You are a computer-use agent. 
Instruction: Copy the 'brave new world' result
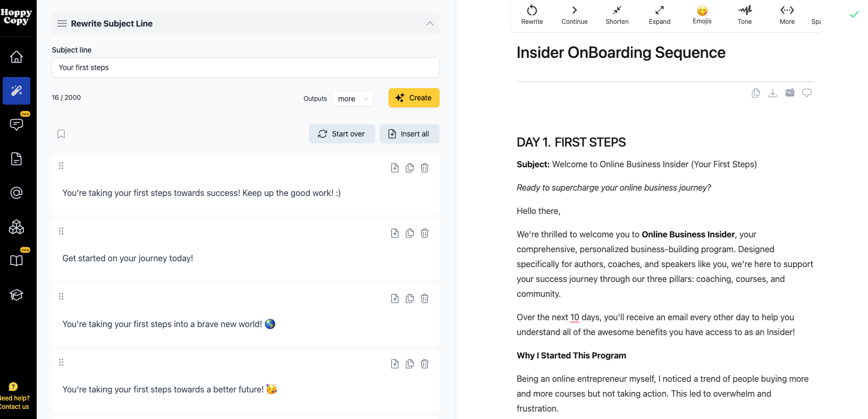410,298
